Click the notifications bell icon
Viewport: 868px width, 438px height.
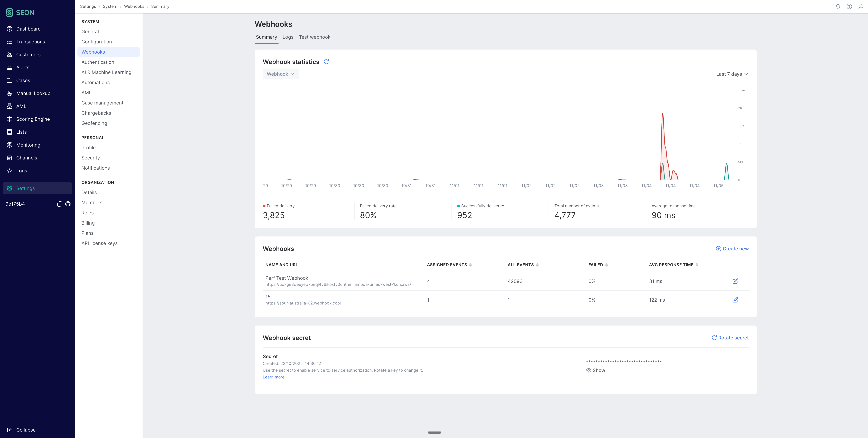[838, 6]
